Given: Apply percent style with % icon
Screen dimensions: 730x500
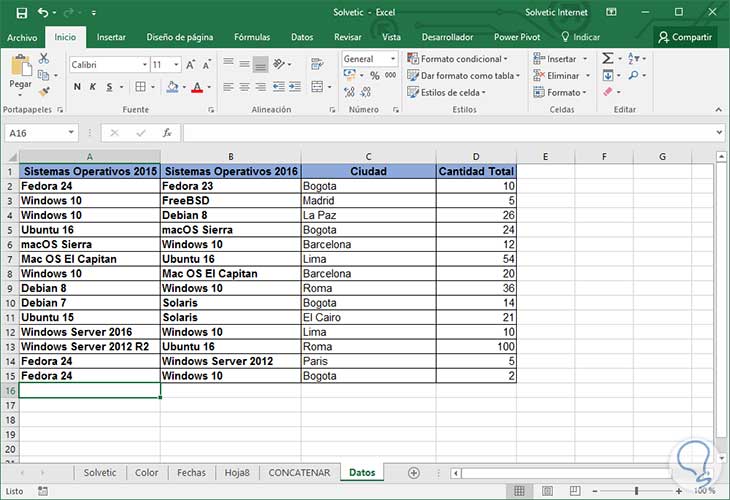Looking at the screenshot, I should click(x=375, y=75).
